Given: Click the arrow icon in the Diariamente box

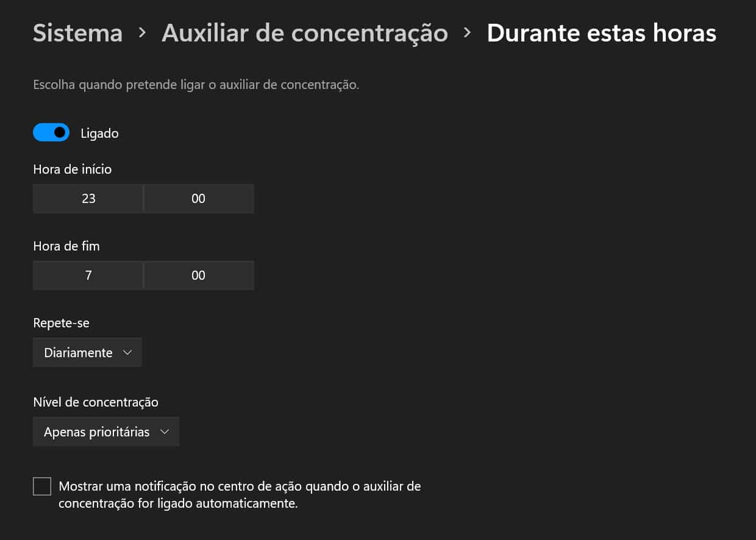Looking at the screenshot, I should tap(127, 353).
